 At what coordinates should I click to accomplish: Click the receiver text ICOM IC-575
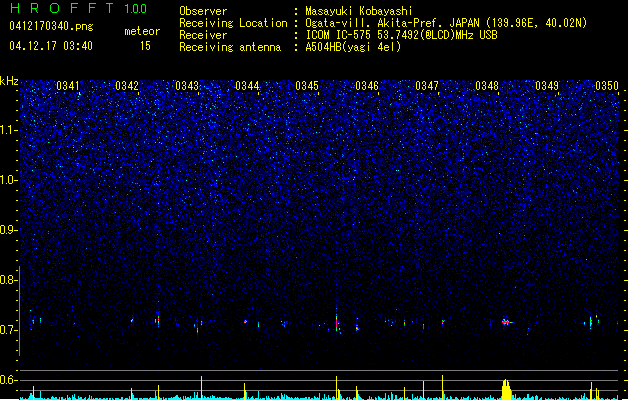click(339, 35)
